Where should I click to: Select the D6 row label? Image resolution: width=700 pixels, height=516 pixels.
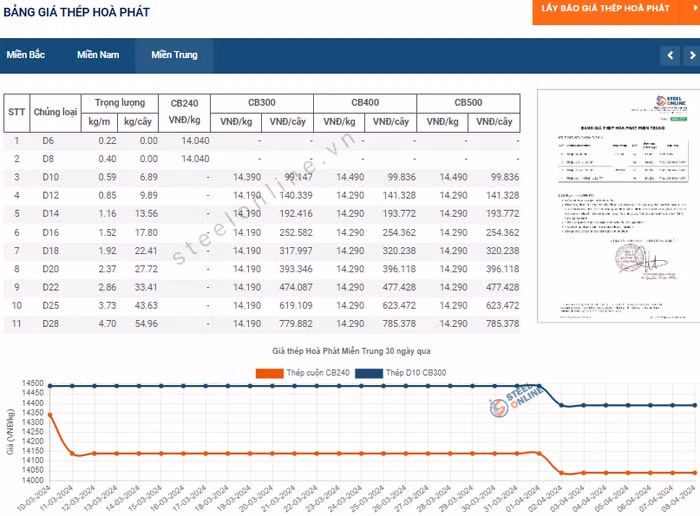click(48, 141)
